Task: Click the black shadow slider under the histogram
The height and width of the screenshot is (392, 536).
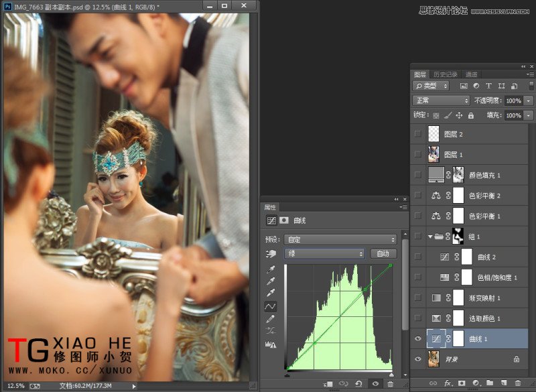Action: (x=287, y=375)
